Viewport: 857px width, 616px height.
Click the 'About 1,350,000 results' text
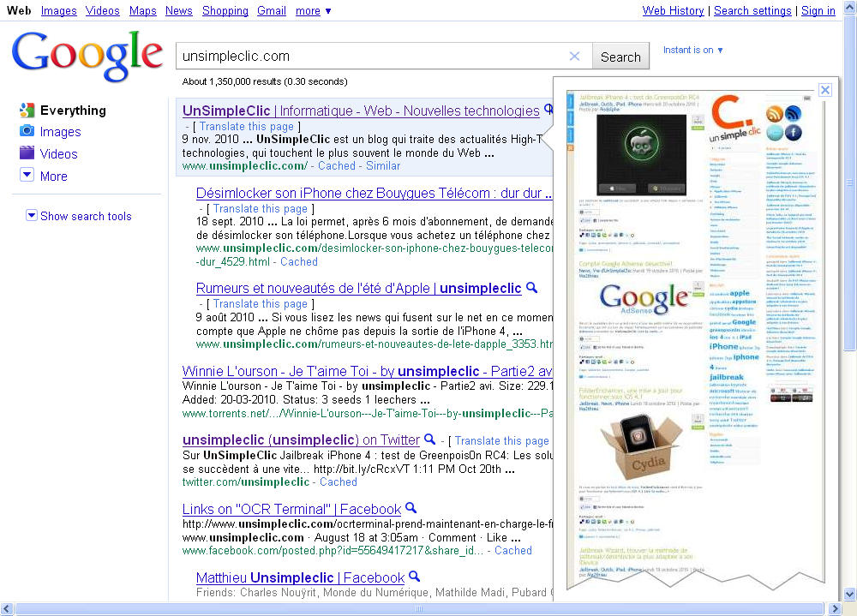click(x=265, y=81)
